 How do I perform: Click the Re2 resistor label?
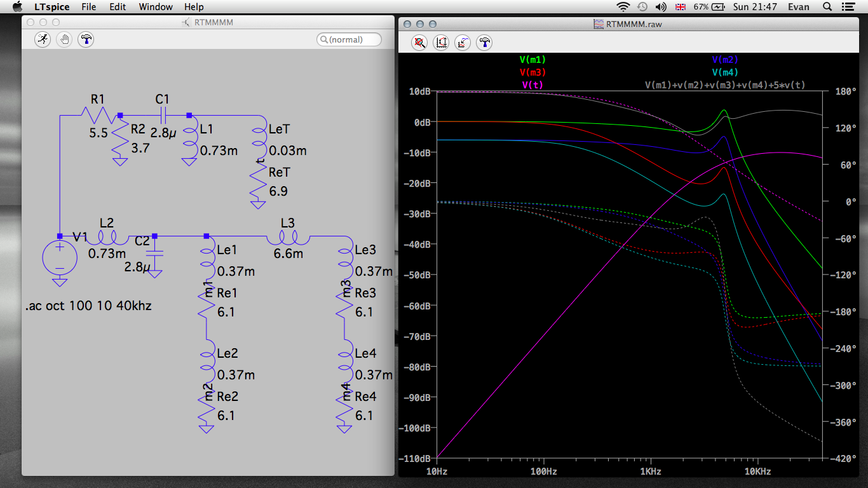pos(227,396)
